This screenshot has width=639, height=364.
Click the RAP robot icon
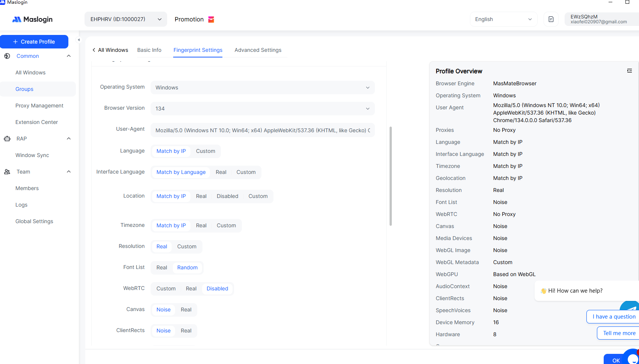tap(7, 139)
